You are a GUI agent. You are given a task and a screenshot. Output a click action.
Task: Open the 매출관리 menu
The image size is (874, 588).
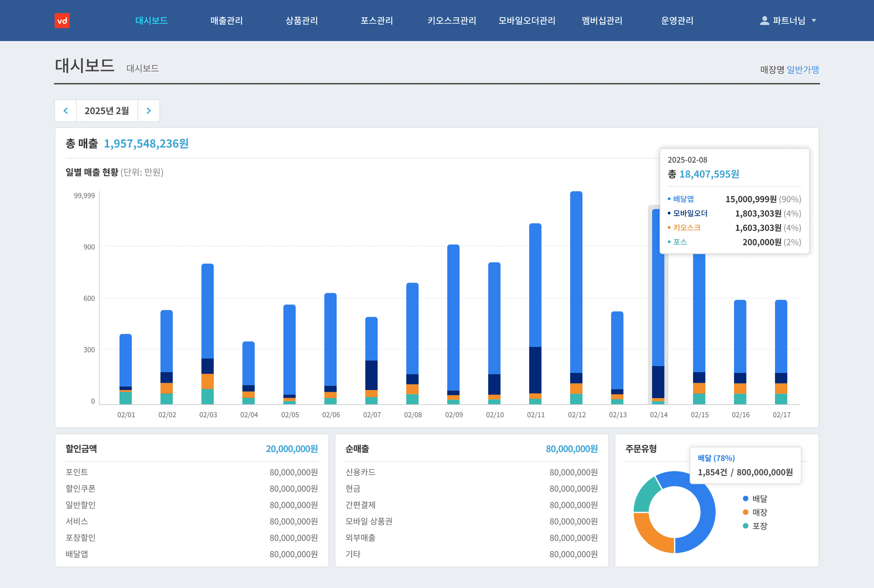coord(226,20)
